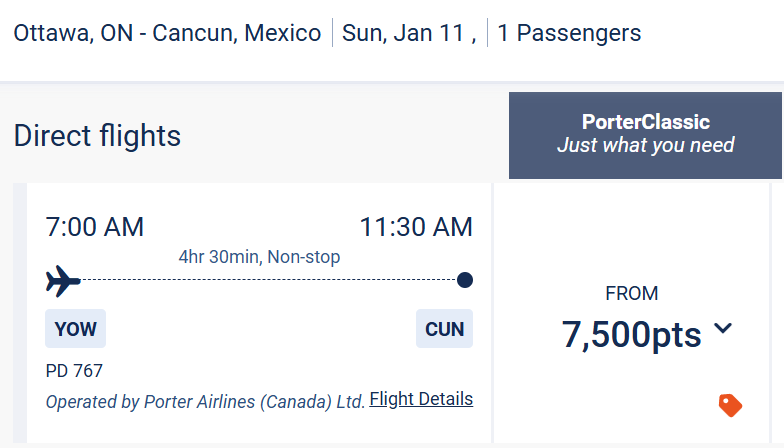The height and width of the screenshot is (448, 784).
Task: Select the 7,500pts fare price
Action: pyautogui.click(x=632, y=335)
